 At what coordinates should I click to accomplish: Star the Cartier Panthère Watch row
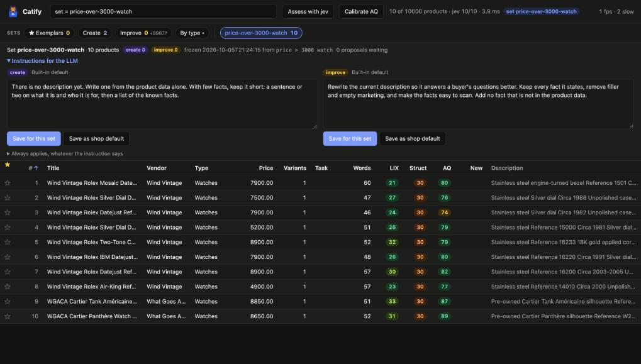(8, 316)
